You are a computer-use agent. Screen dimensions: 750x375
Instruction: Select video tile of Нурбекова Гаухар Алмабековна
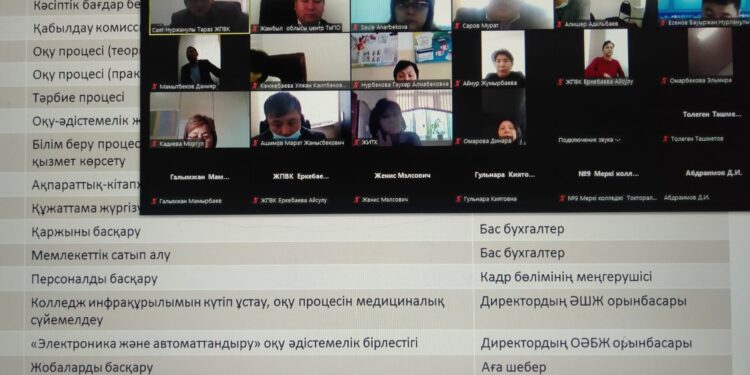coord(401,60)
